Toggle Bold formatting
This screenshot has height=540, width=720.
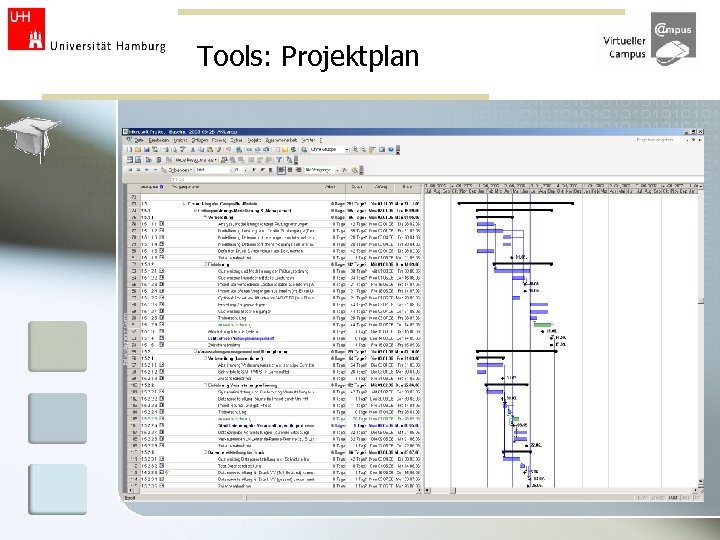(x=254, y=170)
